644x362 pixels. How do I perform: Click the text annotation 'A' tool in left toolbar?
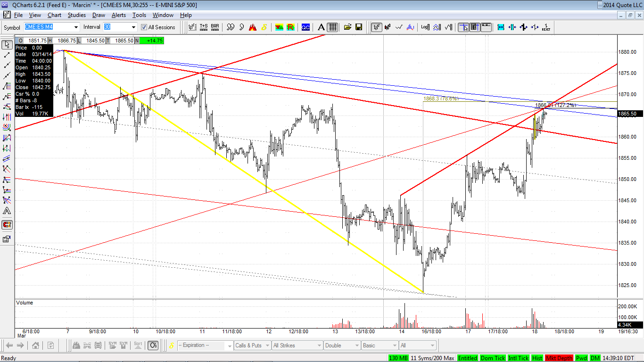tap(7, 211)
